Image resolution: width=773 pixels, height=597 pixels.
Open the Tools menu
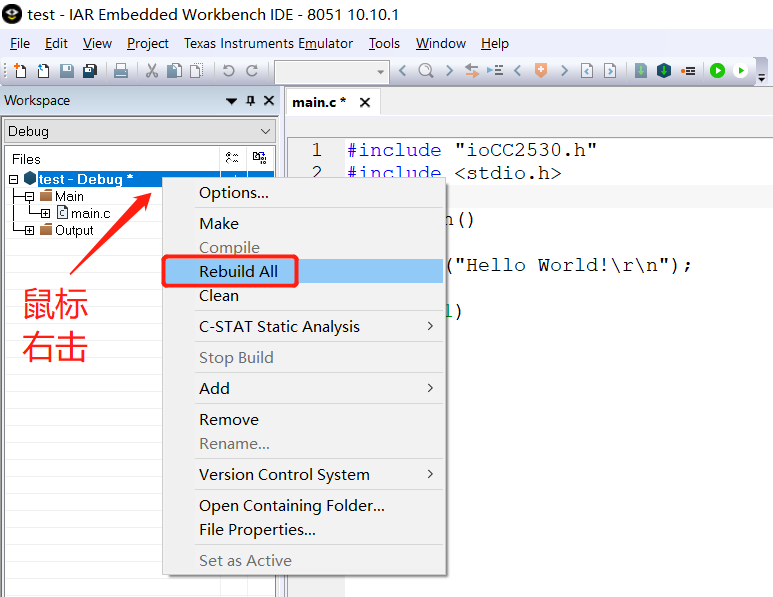(384, 43)
